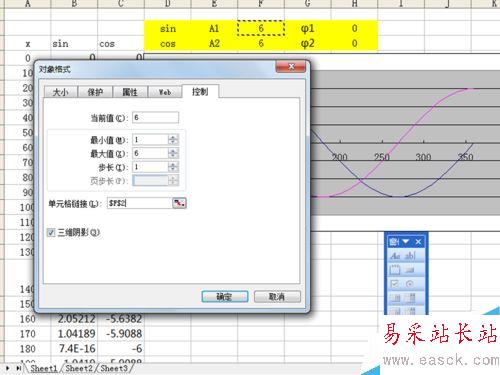Switch to the 保护 tab
Image resolution: width=500 pixels, height=375 pixels.
point(95,92)
